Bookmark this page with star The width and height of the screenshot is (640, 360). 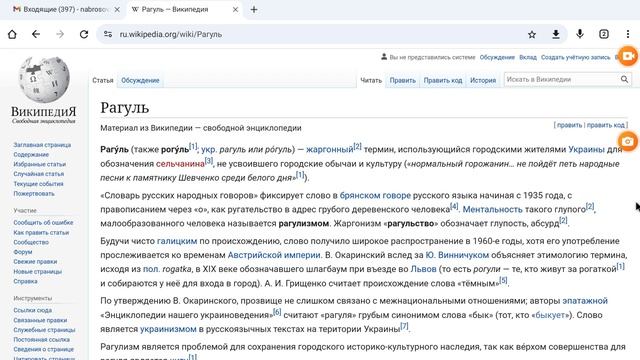click(x=531, y=35)
